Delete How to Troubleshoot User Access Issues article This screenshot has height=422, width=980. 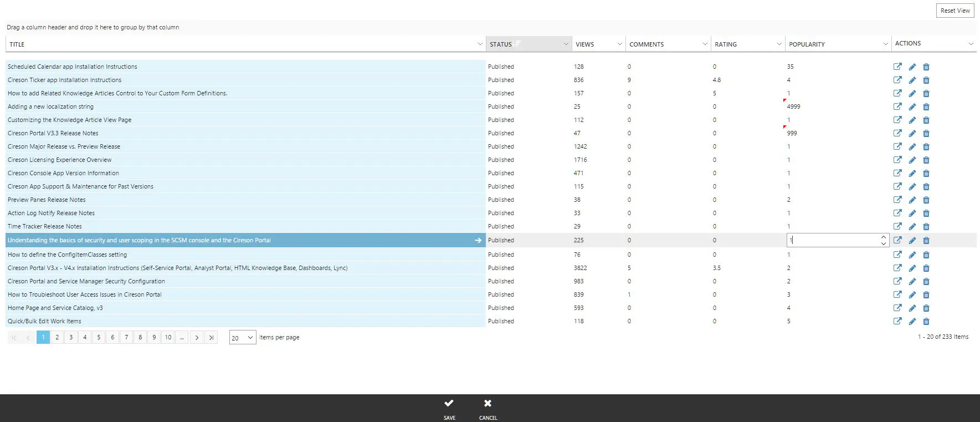926,294
